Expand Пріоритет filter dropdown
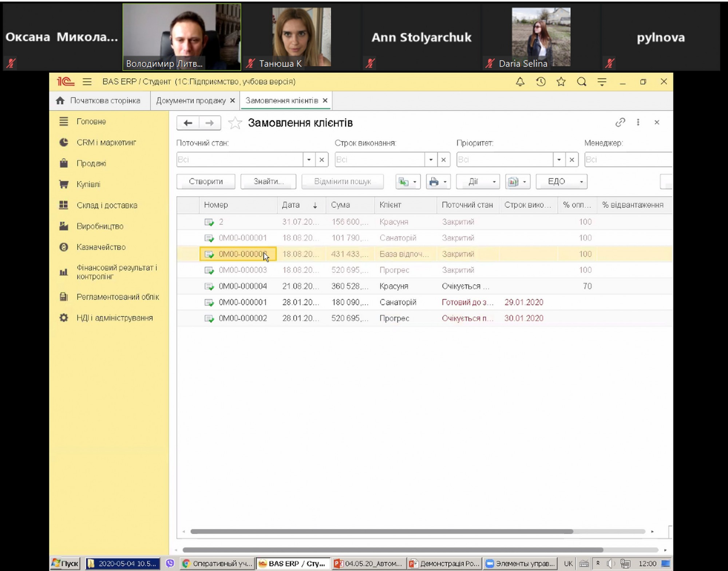The width and height of the screenshot is (728, 571). [x=559, y=159]
